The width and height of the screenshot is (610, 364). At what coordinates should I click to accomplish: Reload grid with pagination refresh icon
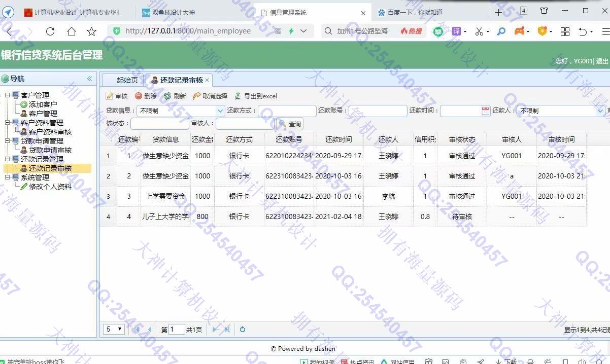[x=243, y=330]
